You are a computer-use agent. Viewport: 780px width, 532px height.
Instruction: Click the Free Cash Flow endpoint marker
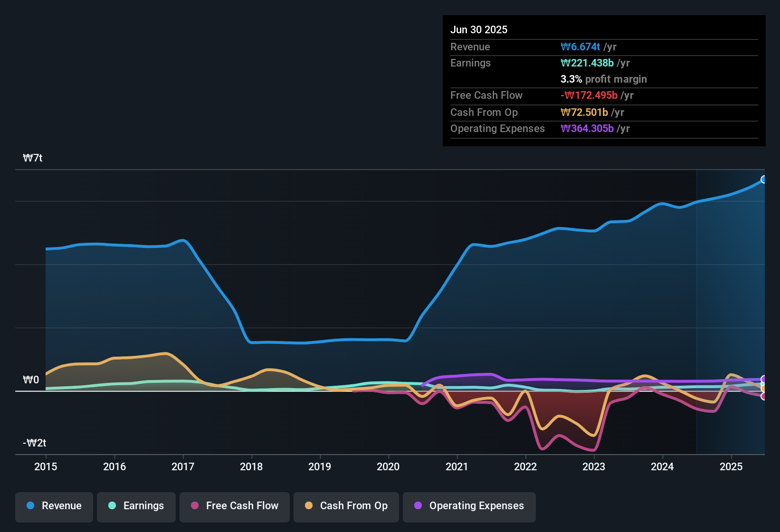tap(764, 395)
